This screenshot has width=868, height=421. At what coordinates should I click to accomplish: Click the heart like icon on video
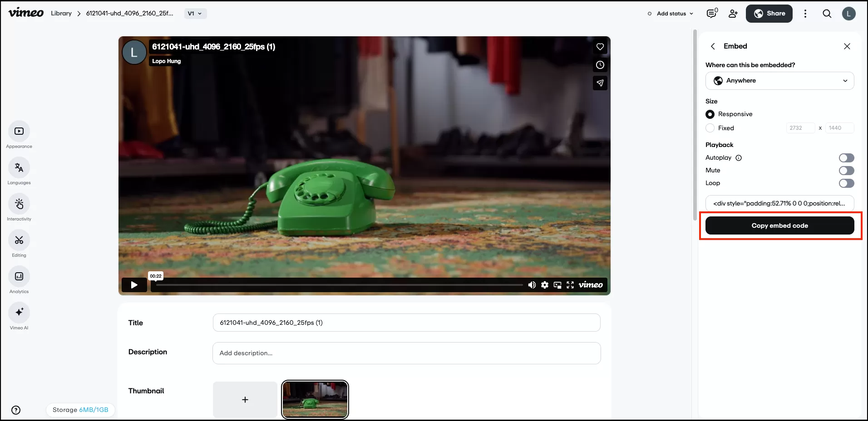point(600,47)
